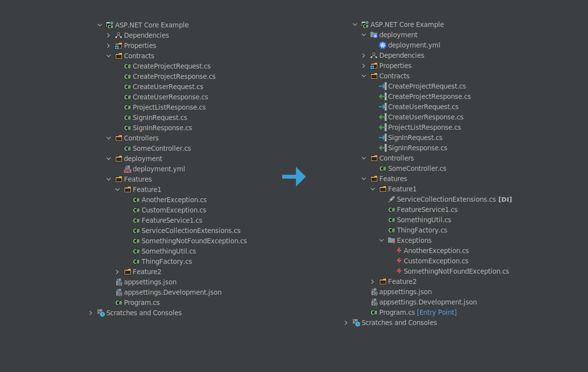The height and width of the screenshot is (372, 588).
Task: Click the injection icon of ServiceCollectionExtensions.cs in right tree
Action: coord(392,199)
